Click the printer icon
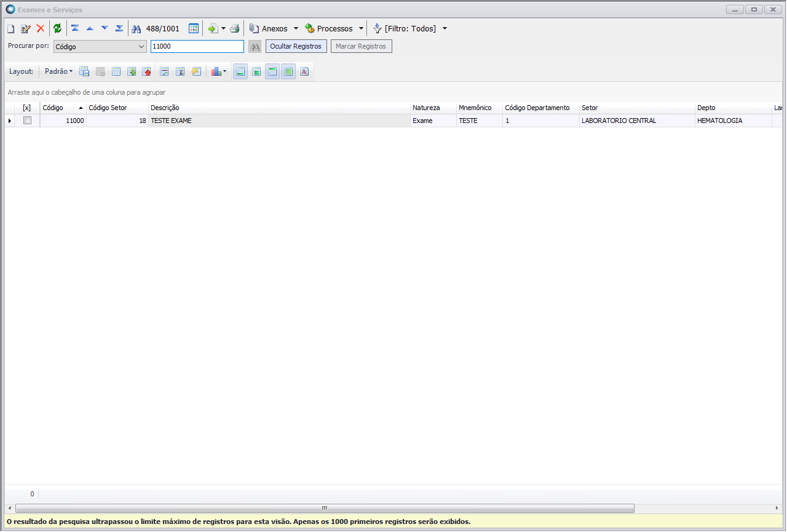The height and width of the screenshot is (532, 787). pos(235,29)
